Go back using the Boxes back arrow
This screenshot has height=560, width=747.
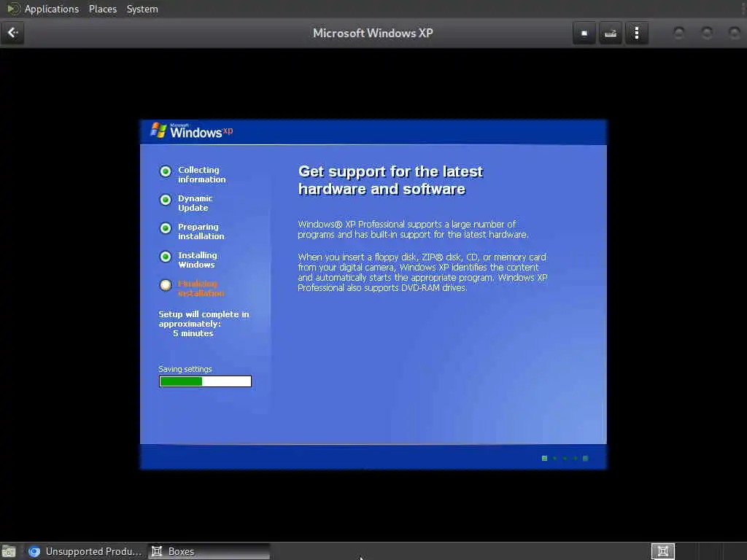pyautogui.click(x=12, y=33)
